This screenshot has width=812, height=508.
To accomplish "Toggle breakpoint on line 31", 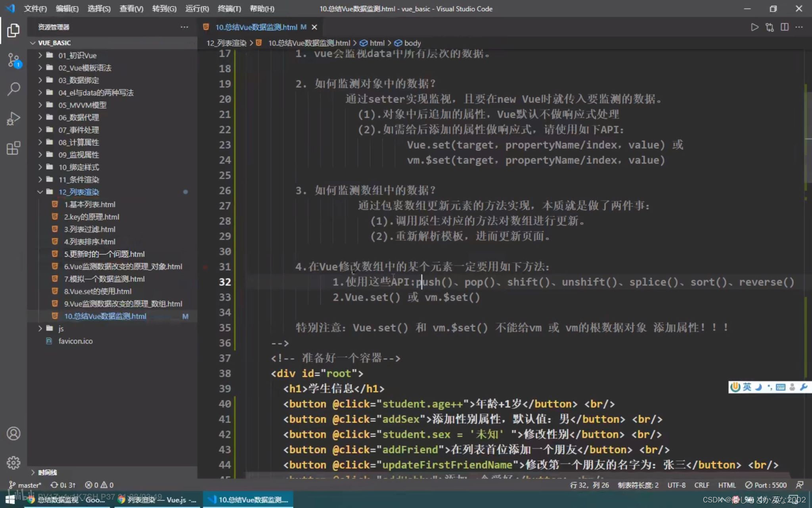I will tap(205, 267).
